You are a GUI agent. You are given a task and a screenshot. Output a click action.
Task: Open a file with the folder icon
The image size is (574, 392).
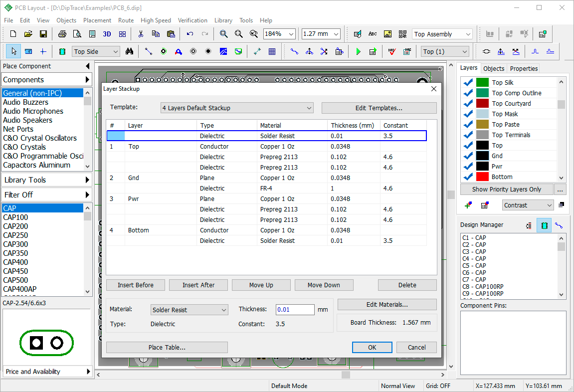point(28,34)
